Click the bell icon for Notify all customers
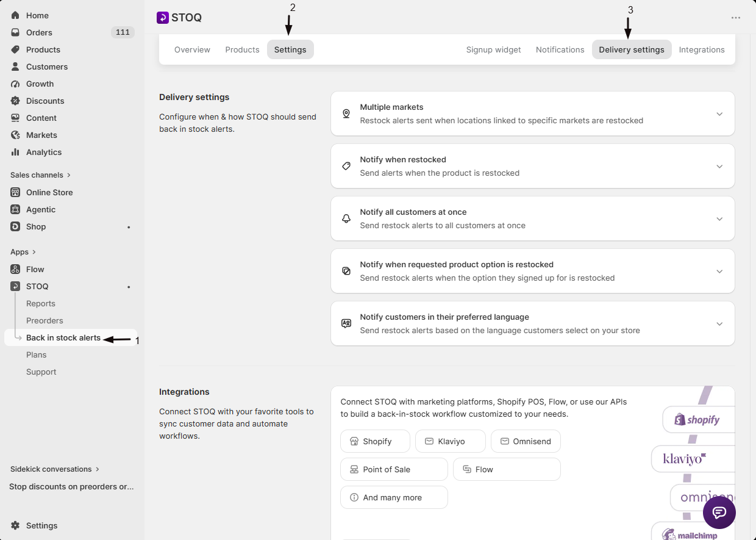The height and width of the screenshot is (540, 756). tap(346, 218)
